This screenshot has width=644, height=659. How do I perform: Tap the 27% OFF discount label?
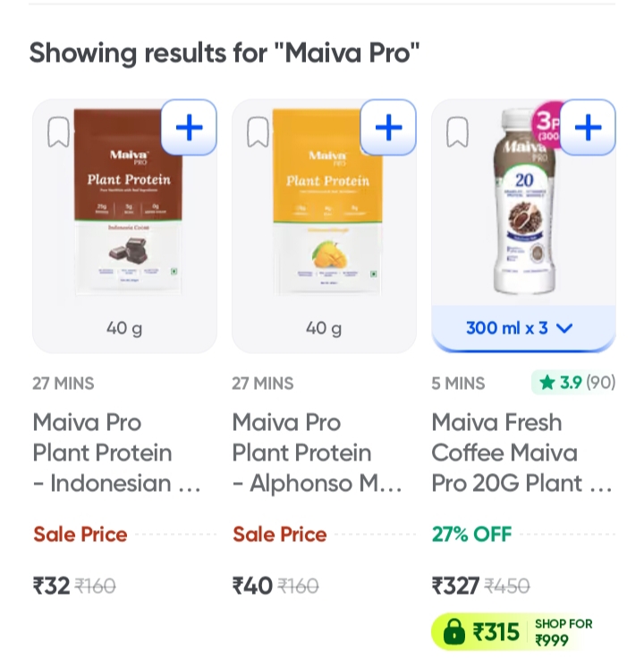click(x=471, y=535)
